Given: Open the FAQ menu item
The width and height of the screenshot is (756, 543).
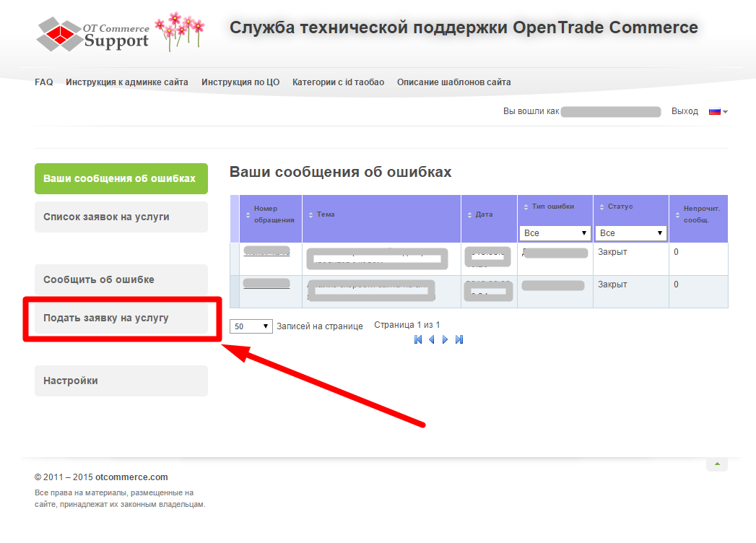Looking at the screenshot, I should pos(44,82).
